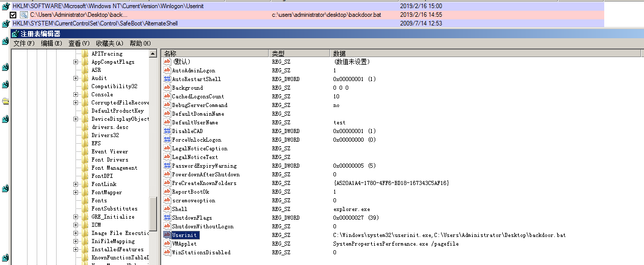Select the AutoRestartShell DWORD icon

167,79
